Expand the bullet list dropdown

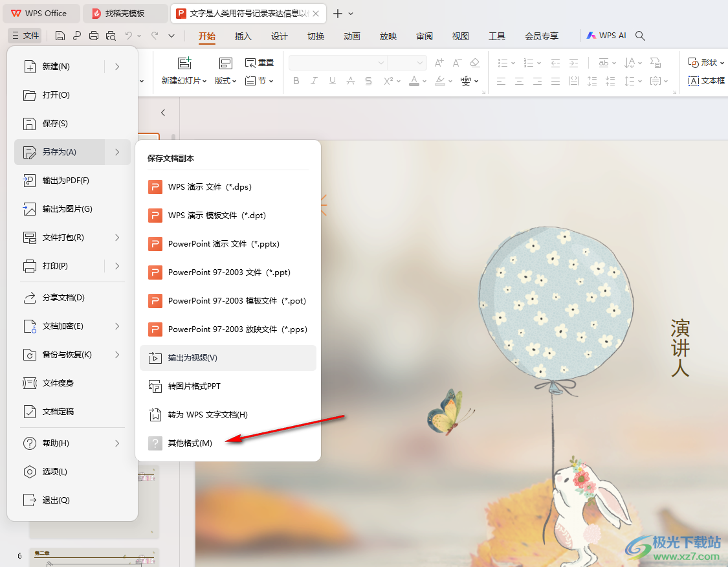[513, 63]
